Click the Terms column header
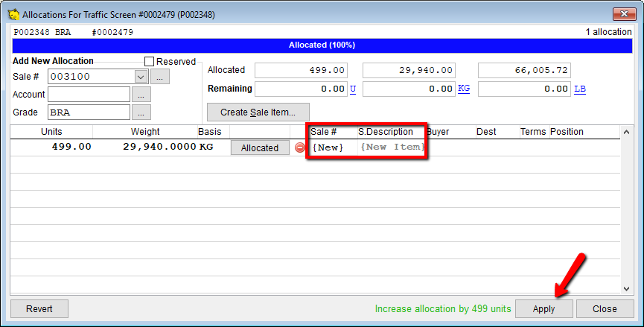 [533, 132]
